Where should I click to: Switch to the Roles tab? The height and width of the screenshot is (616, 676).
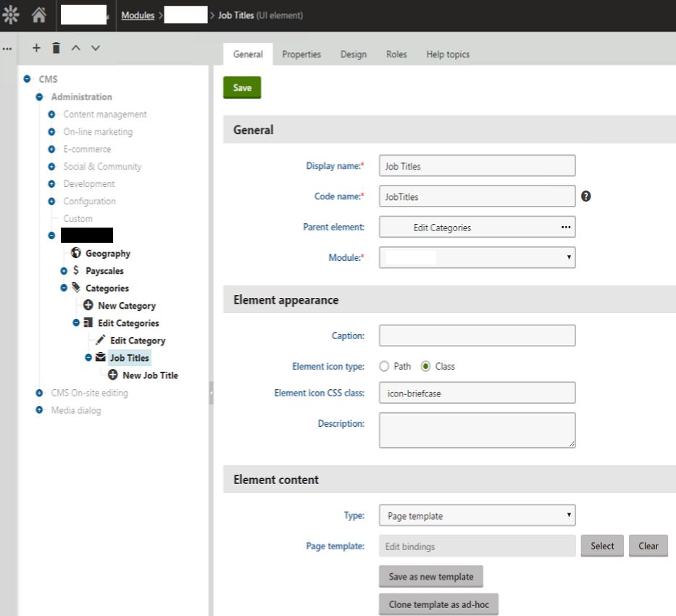coord(396,54)
